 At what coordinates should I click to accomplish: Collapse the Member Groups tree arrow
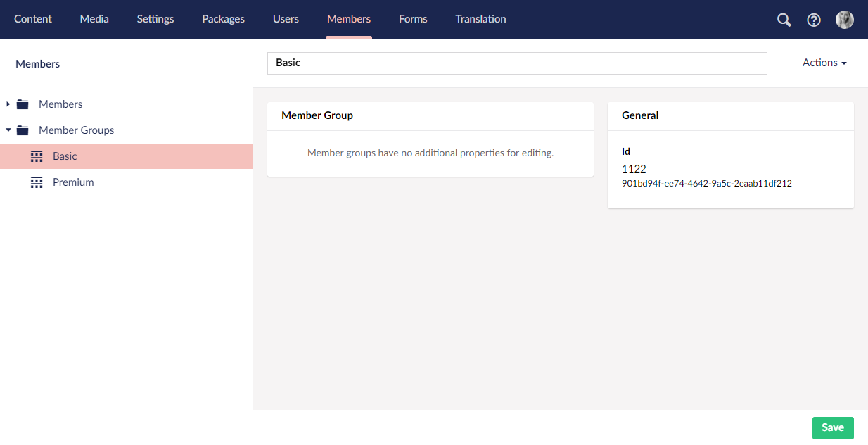[8, 130]
